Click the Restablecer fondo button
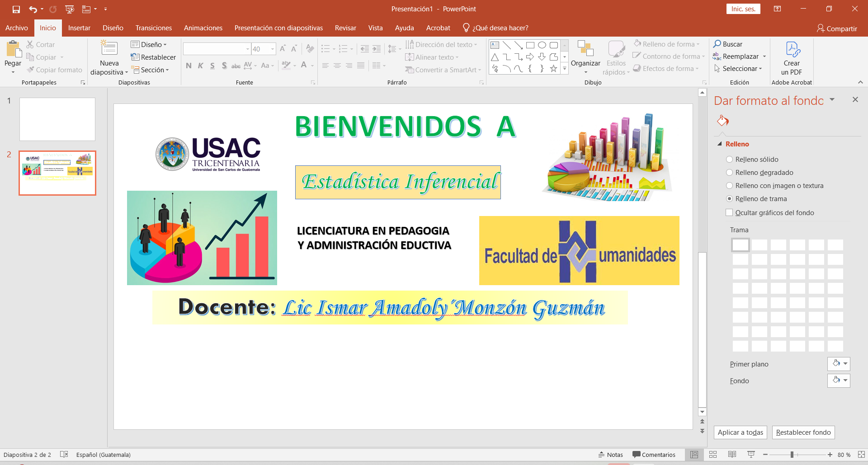Image resolution: width=868 pixels, height=465 pixels. pyautogui.click(x=803, y=432)
